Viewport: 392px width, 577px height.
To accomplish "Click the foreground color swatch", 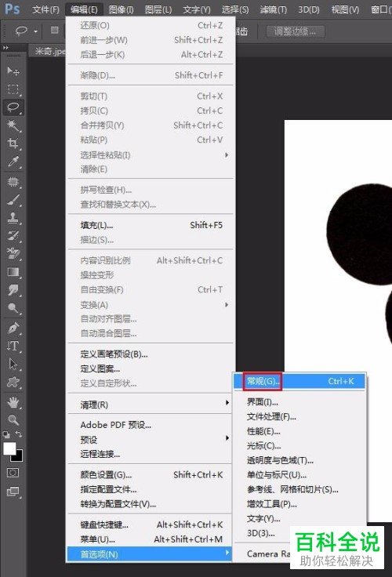I will click(x=9, y=448).
